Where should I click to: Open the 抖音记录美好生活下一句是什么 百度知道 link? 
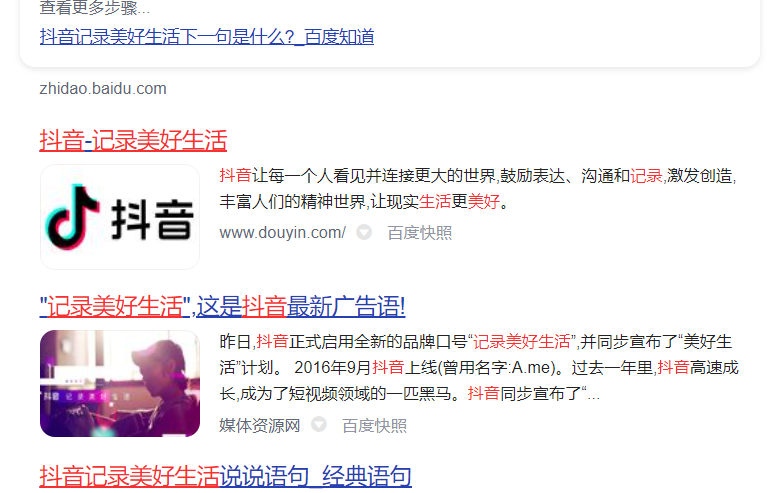coord(206,37)
